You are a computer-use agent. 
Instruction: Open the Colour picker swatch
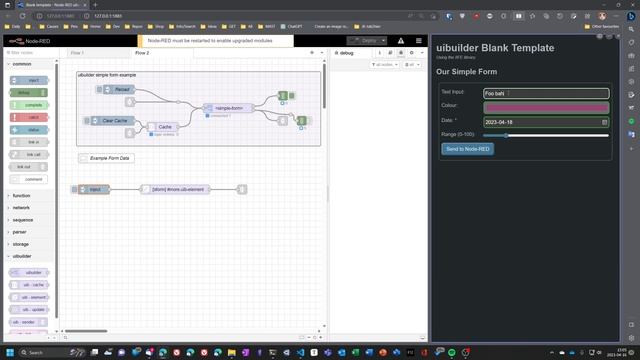546,108
